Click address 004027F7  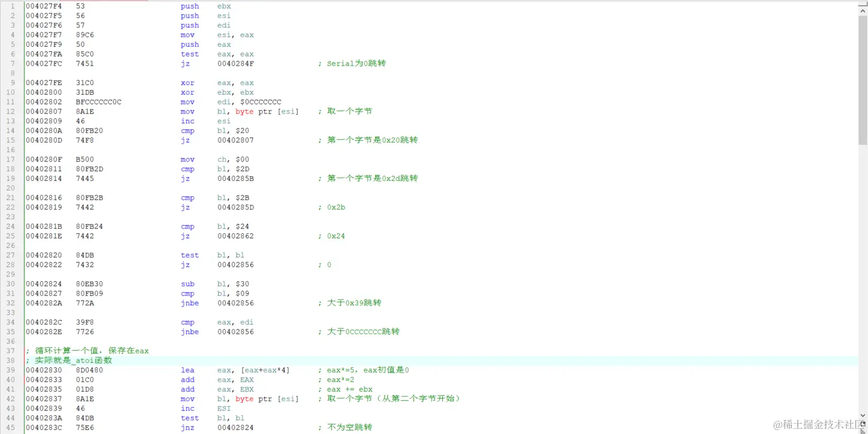44,35
